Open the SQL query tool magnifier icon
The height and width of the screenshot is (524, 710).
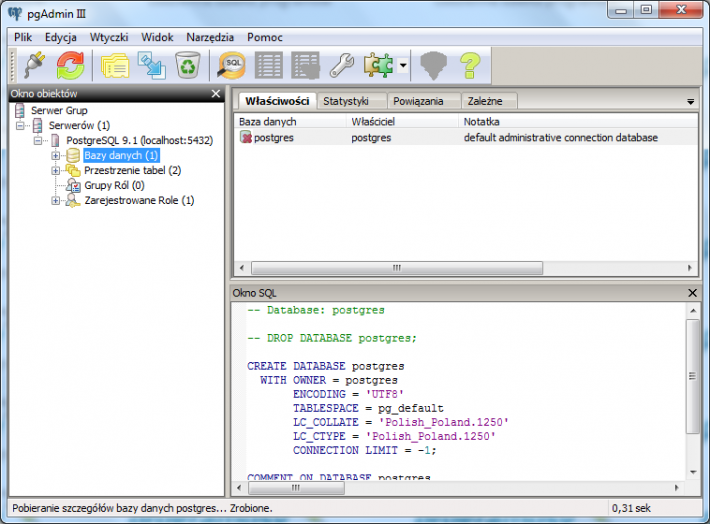coord(231,66)
